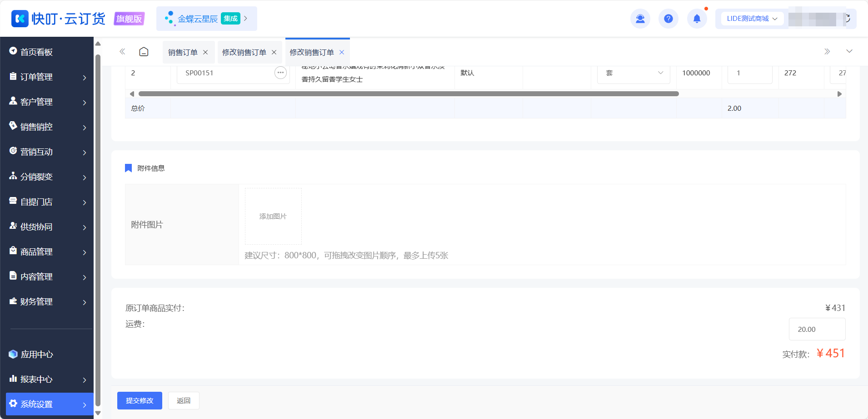Expand the tab list chevron menu
The image size is (868, 419).
pyautogui.click(x=849, y=51)
